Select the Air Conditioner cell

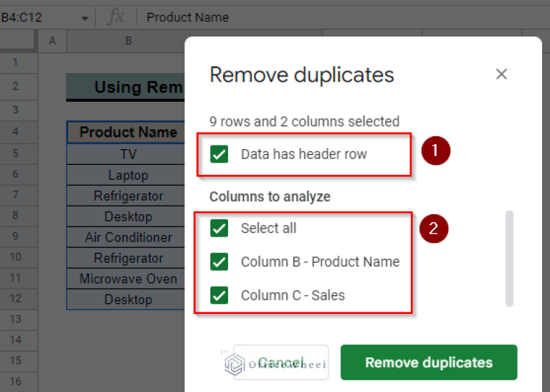coord(128,237)
